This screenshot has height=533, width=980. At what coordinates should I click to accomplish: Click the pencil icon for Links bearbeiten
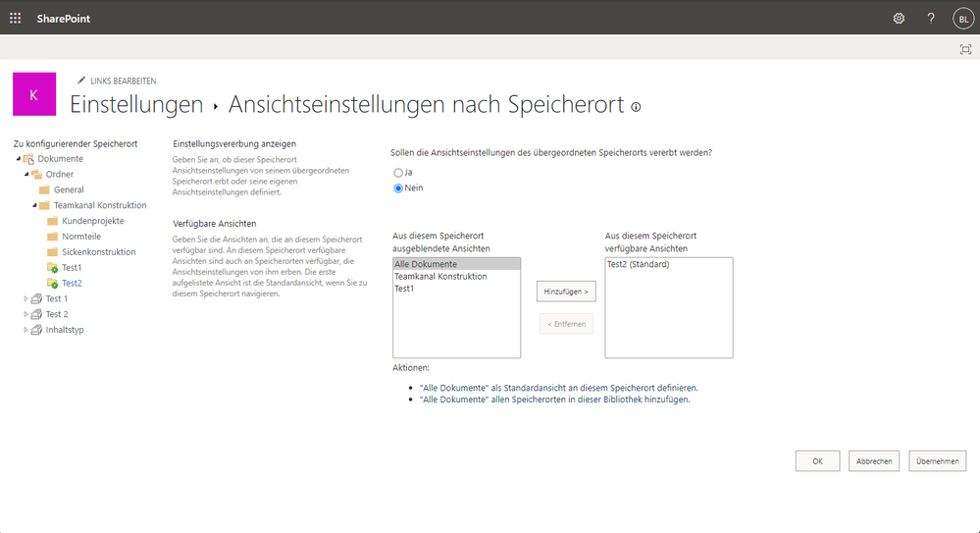point(81,80)
